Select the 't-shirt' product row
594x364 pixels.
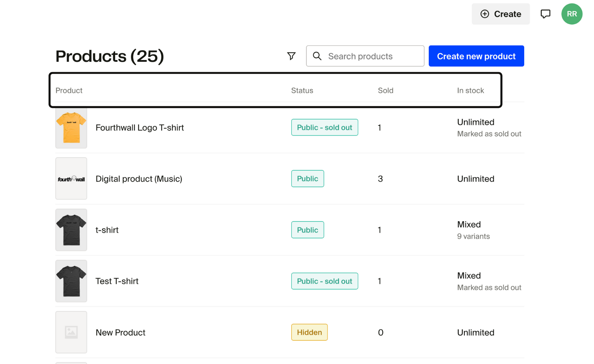click(x=107, y=230)
